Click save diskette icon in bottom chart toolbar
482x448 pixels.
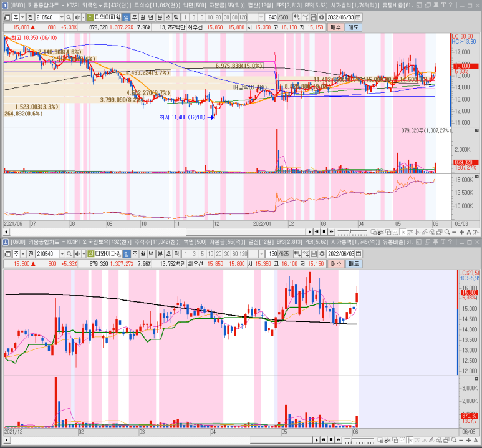point(314,254)
